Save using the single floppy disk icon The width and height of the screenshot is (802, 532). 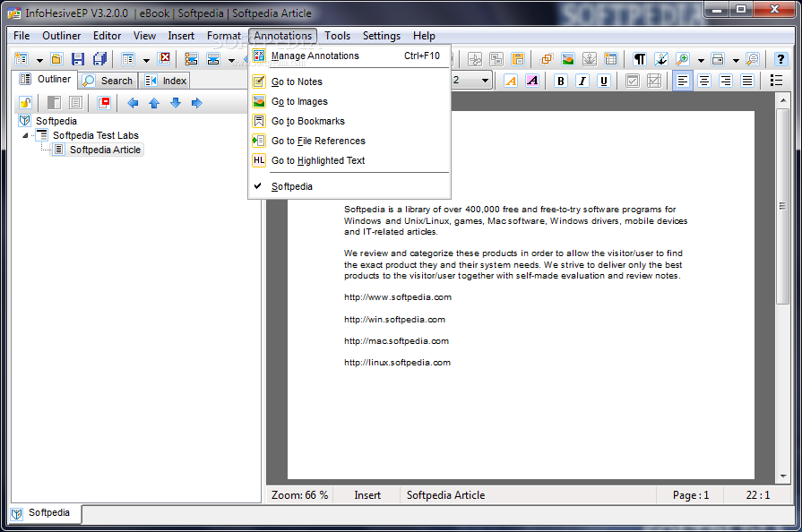pyautogui.click(x=78, y=59)
